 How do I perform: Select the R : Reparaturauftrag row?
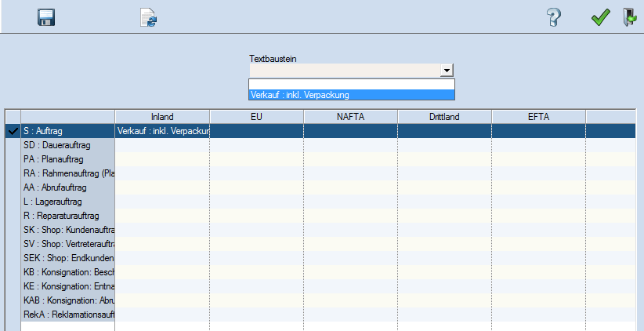[67, 216]
